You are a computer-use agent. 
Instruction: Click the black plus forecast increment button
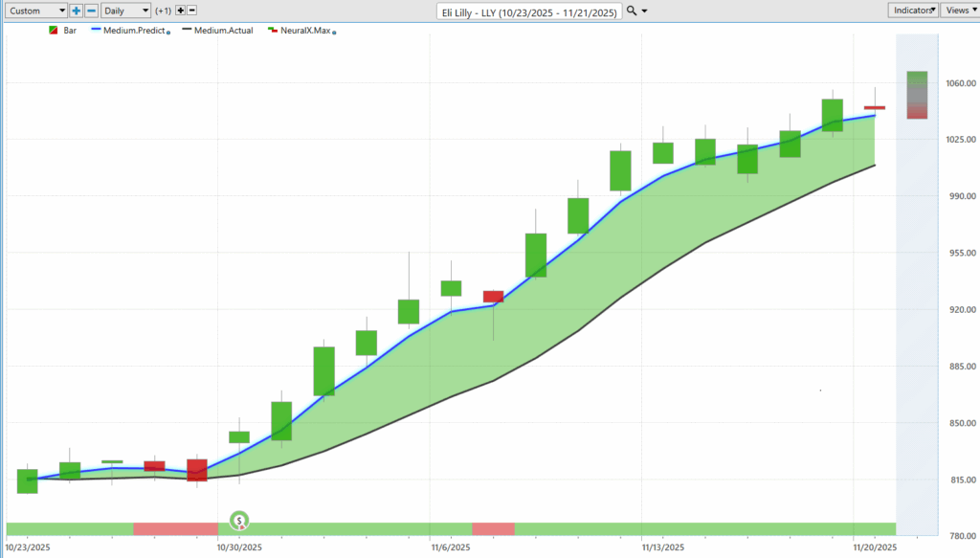[x=180, y=11]
